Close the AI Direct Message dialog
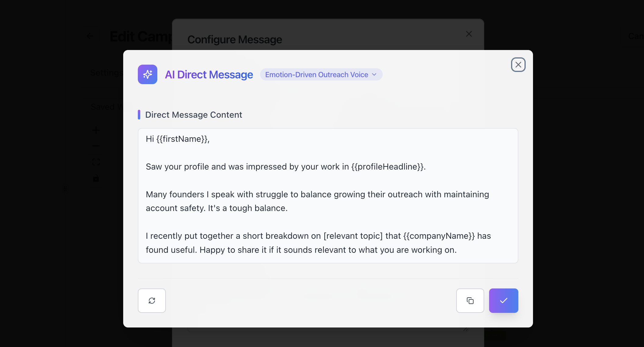The width and height of the screenshot is (644, 347). click(x=518, y=65)
